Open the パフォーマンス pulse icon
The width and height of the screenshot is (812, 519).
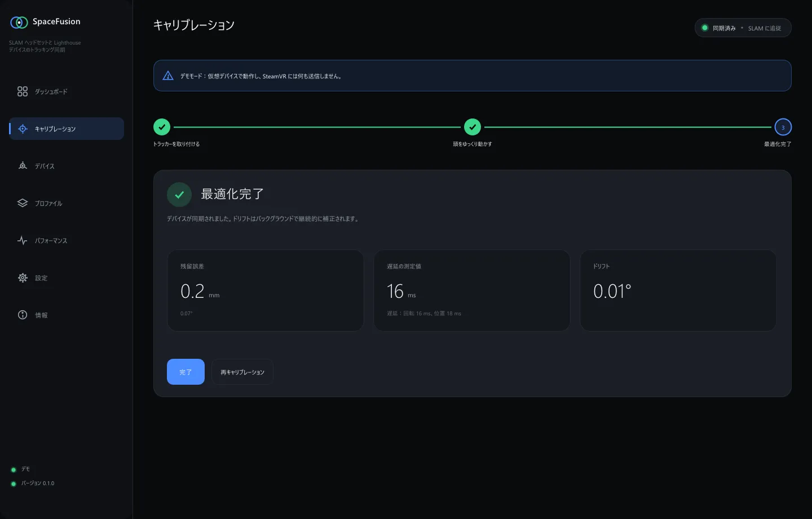pyautogui.click(x=23, y=240)
